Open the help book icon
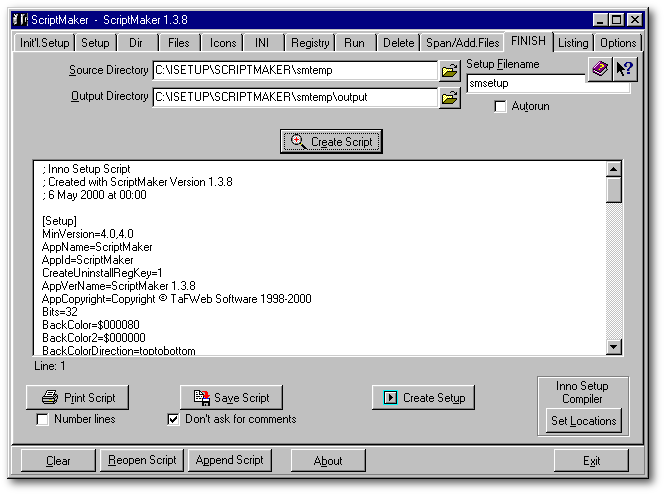 tap(598, 69)
